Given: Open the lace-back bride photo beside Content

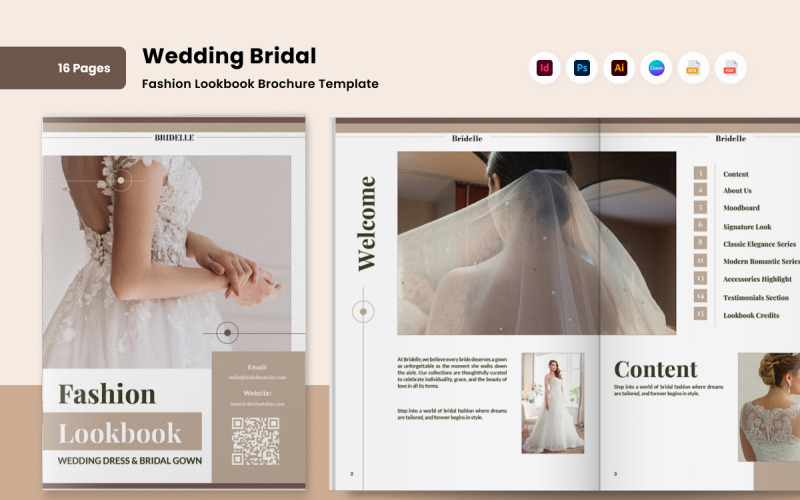Looking at the screenshot, I should (769, 407).
